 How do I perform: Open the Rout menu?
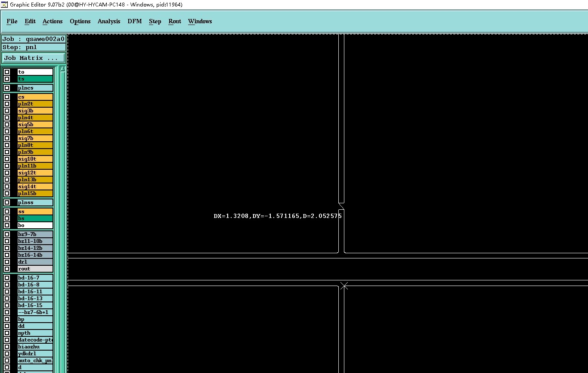point(175,21)
